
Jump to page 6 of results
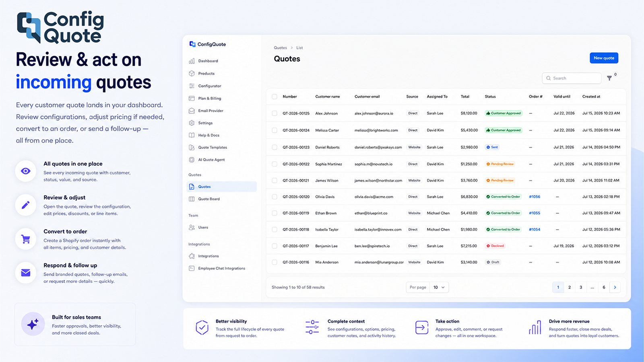tap(604, 287)
